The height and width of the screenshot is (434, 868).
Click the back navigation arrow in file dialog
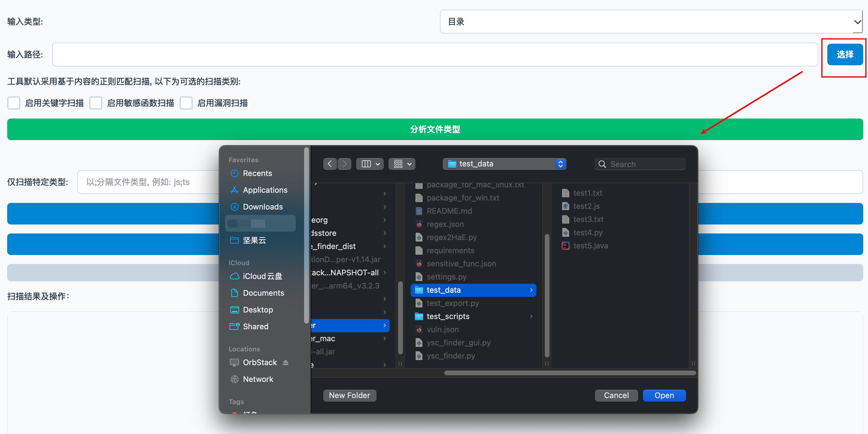(330, 164)
